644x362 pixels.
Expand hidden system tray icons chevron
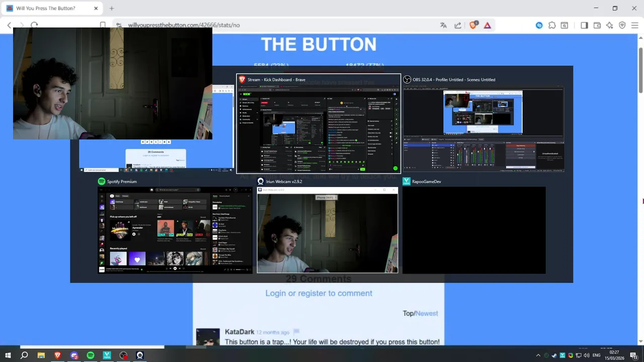coord(538,355)
